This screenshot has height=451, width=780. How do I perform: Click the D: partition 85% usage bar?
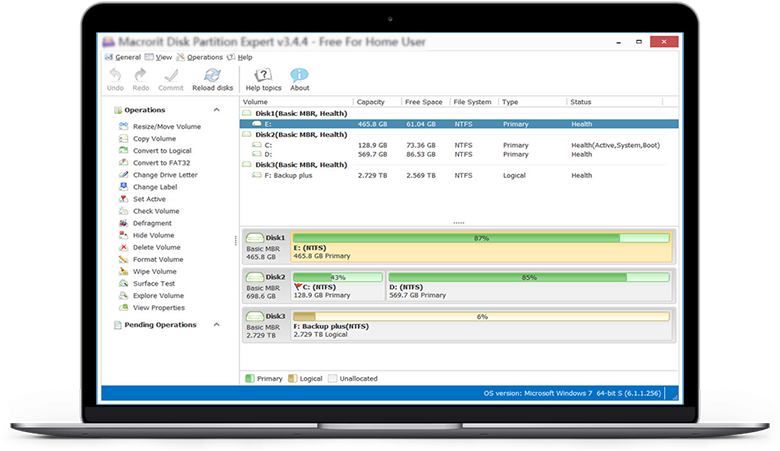(529, 277)
